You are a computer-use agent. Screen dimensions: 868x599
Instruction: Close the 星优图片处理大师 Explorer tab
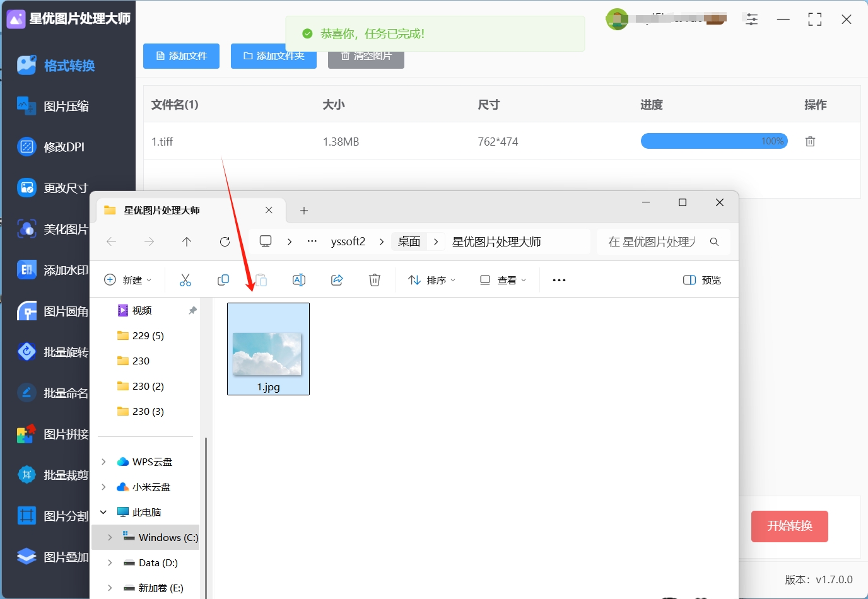pyautogui.click(x=269, y=210)
